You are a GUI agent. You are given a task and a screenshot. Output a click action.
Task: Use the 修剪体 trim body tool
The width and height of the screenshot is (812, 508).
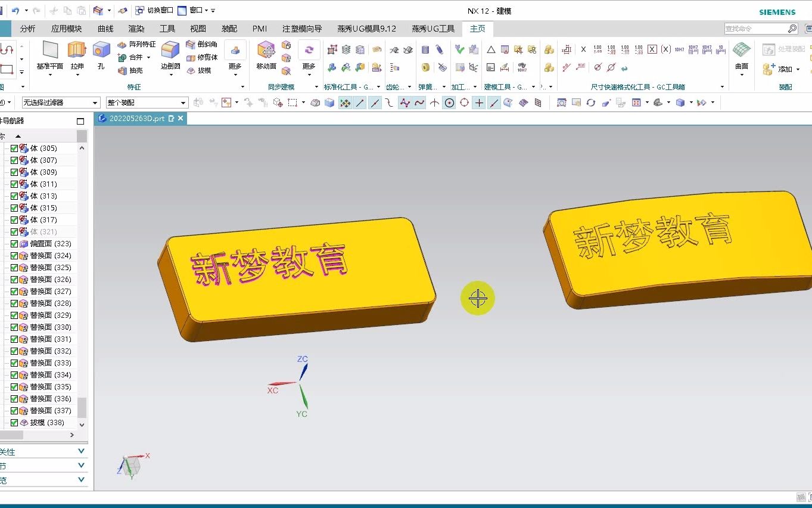tap(201, 57)
